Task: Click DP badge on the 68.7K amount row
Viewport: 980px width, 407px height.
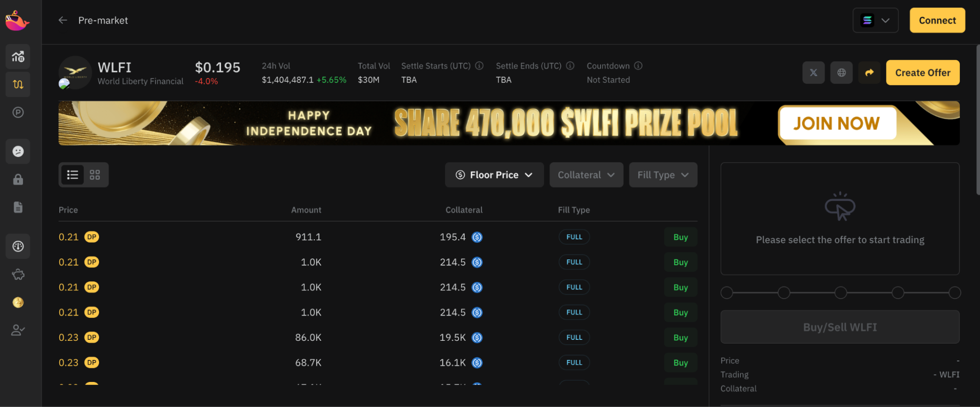Action: pos(92,362)
